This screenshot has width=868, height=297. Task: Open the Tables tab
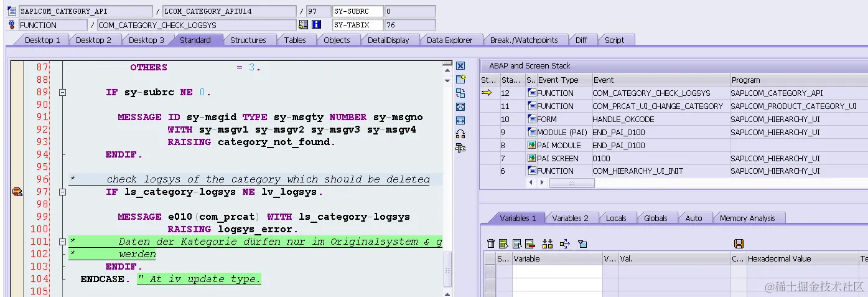tap(295, 40)
